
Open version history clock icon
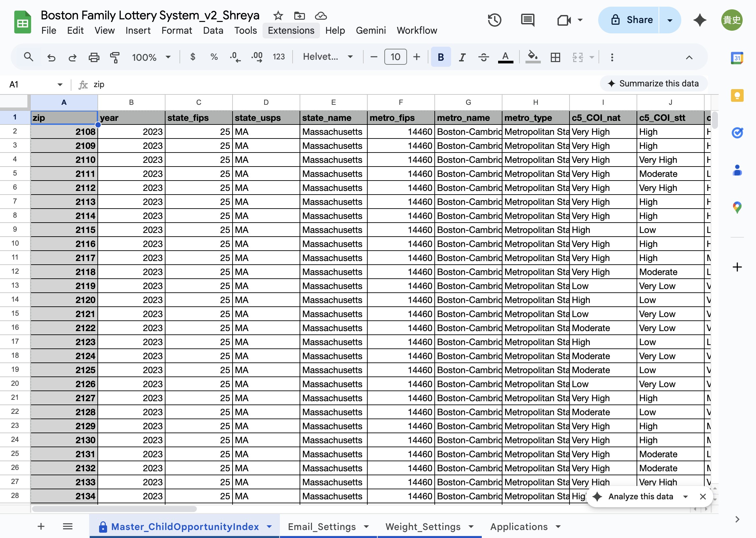(x=494, y=20)
